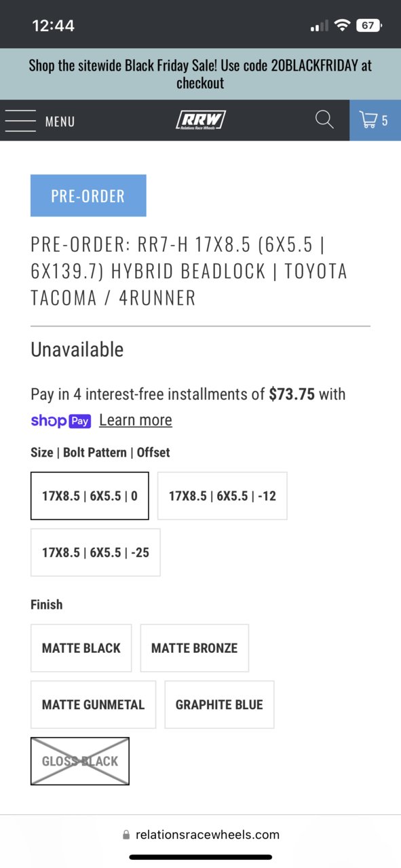Tap the RRW logo in header
Viewport: 401px width, 868px height.
point(200,121)
